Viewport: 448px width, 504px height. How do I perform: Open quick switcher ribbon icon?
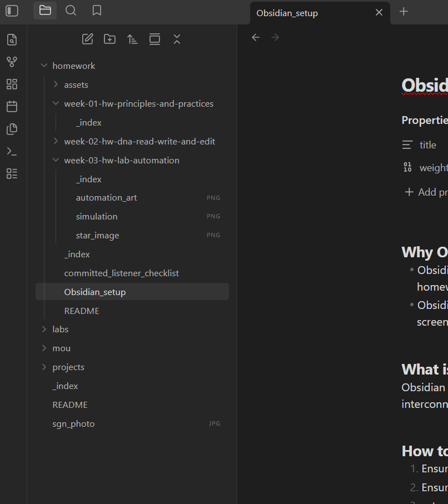click(x=12, y=39)
